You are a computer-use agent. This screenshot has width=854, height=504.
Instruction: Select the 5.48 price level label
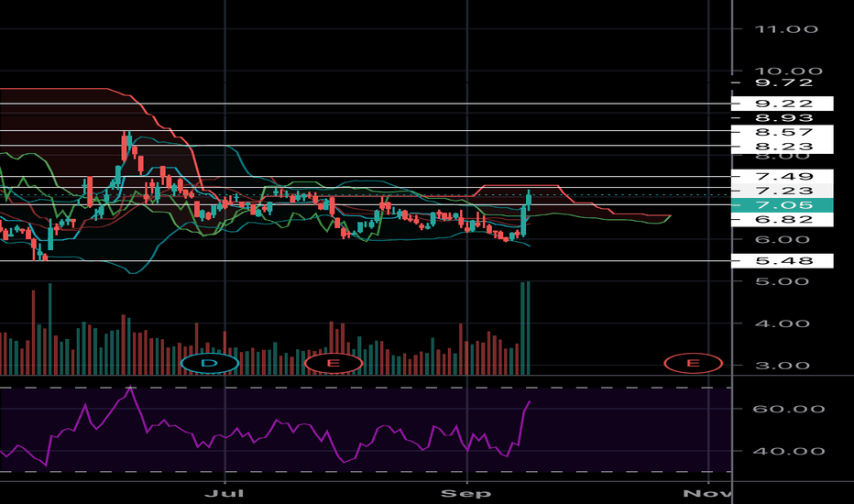pos(783,261)
